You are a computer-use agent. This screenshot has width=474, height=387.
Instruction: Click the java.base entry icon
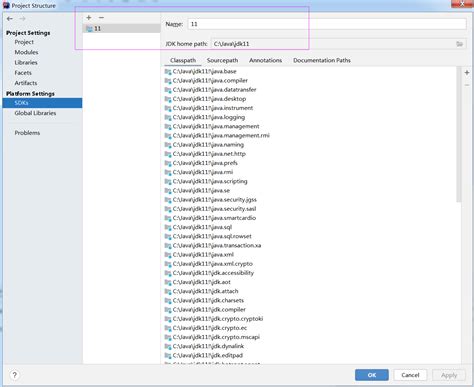click(x=168, y=72)
